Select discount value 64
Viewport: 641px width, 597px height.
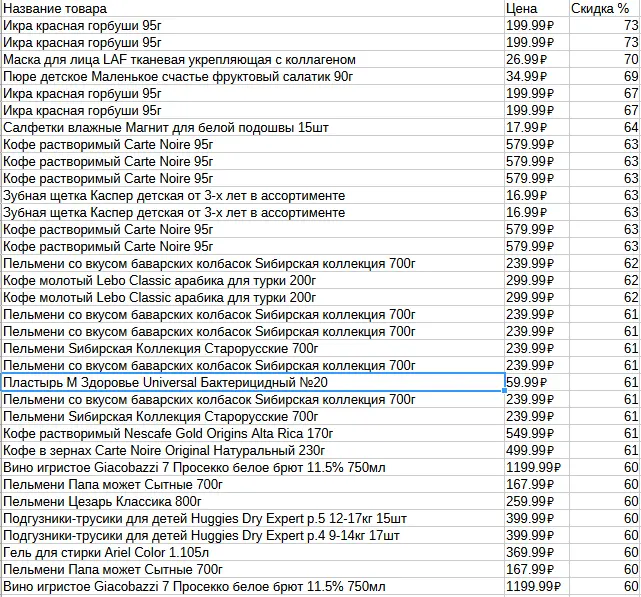605,128
